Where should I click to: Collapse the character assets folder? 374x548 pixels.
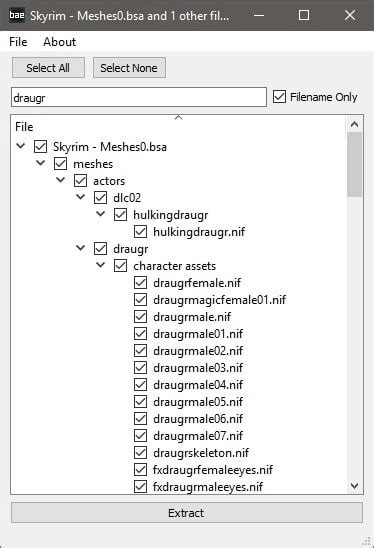click(x=101, y=265)
